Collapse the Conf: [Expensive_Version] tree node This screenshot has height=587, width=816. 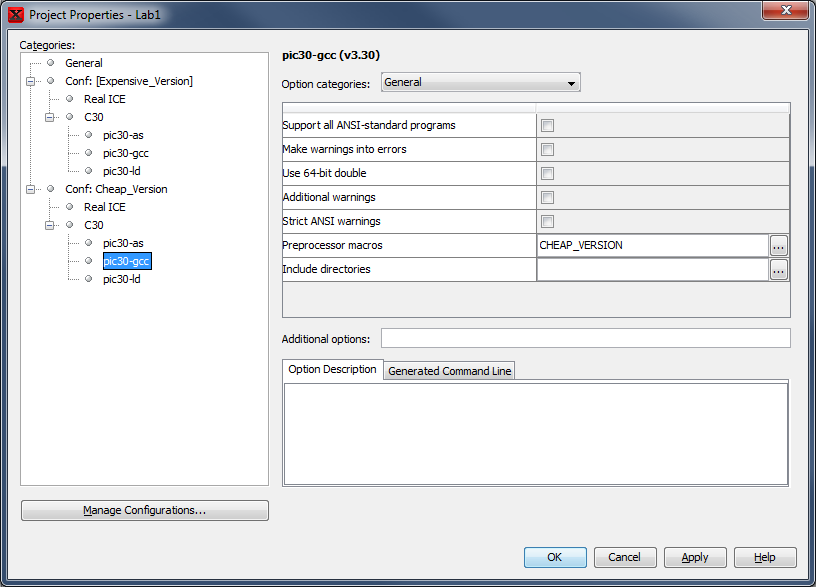(x=31, y=81)
